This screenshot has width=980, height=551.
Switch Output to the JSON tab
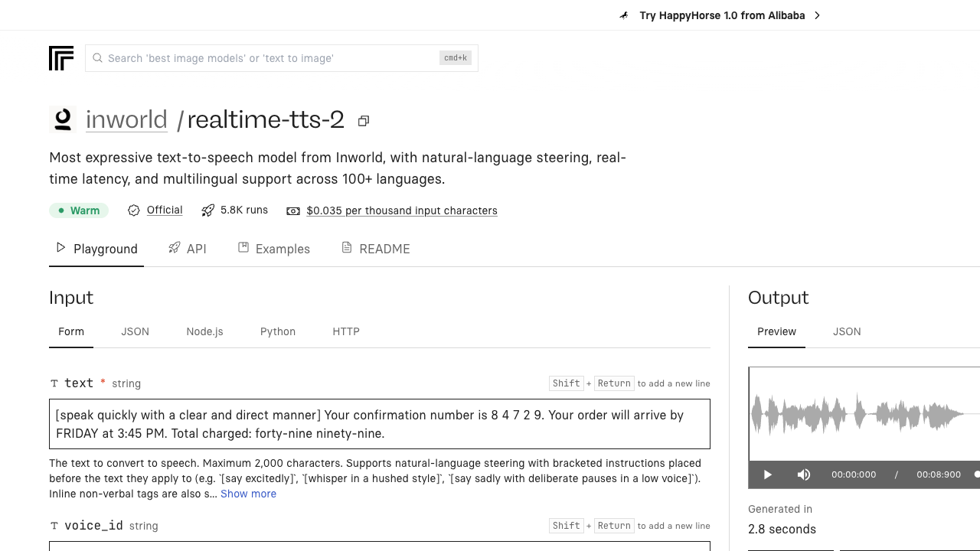pos(847,331)
